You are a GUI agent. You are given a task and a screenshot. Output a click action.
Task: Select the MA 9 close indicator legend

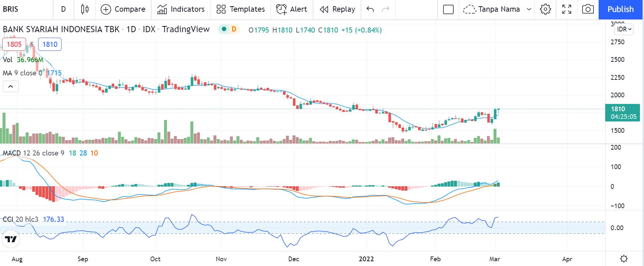click(22, 73)
